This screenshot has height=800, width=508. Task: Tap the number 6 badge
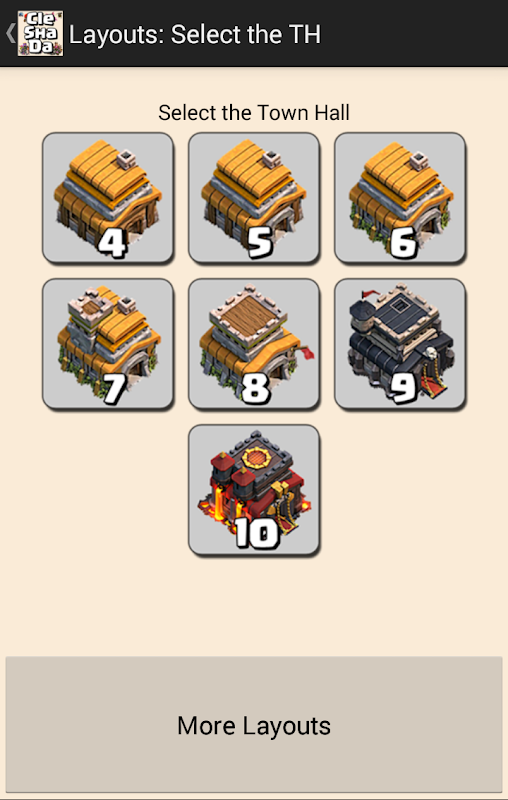point(403,242)
